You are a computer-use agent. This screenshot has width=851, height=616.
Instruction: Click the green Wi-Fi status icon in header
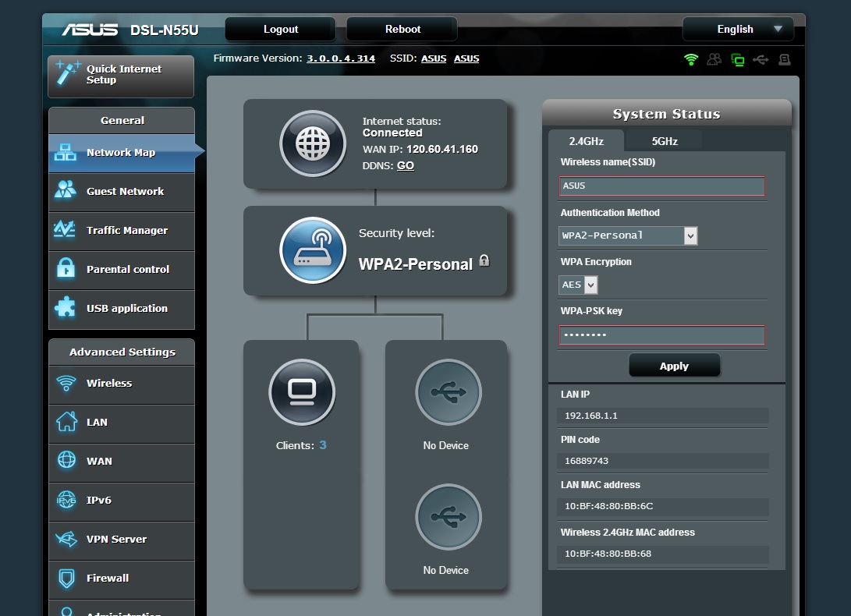click(x=691, y=59)
